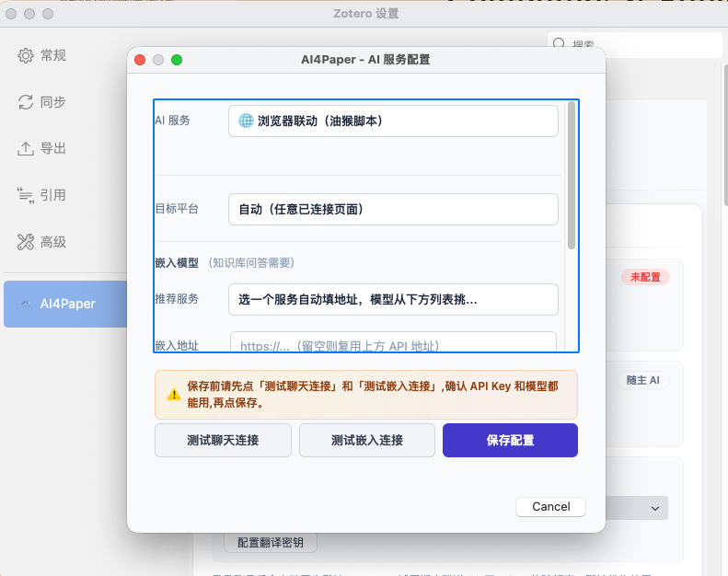The width and height of the screenshot is (728, 576).
Task: Click the 配置翻译密钥 button in settings window
Action: [271, 542]
